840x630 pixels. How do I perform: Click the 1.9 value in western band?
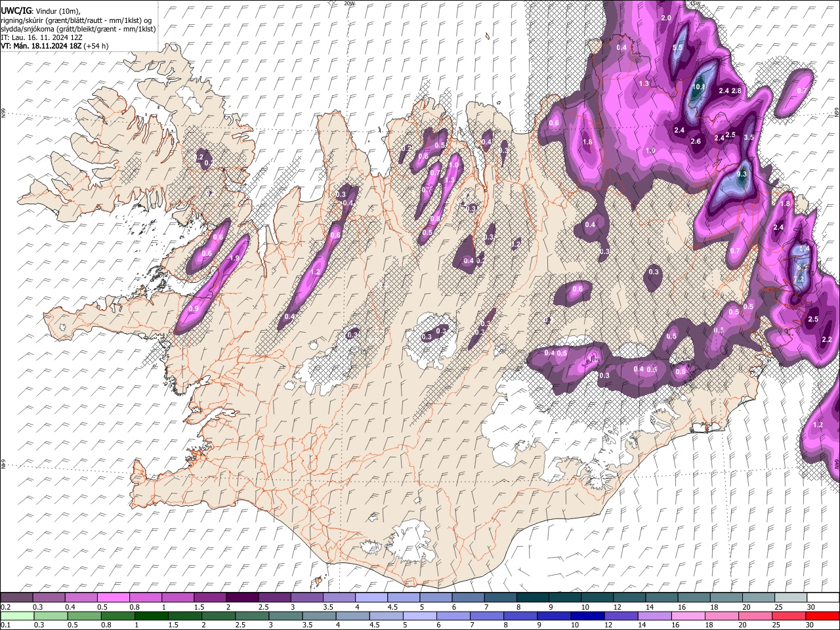pyautogui.click(x=235, y=259)
